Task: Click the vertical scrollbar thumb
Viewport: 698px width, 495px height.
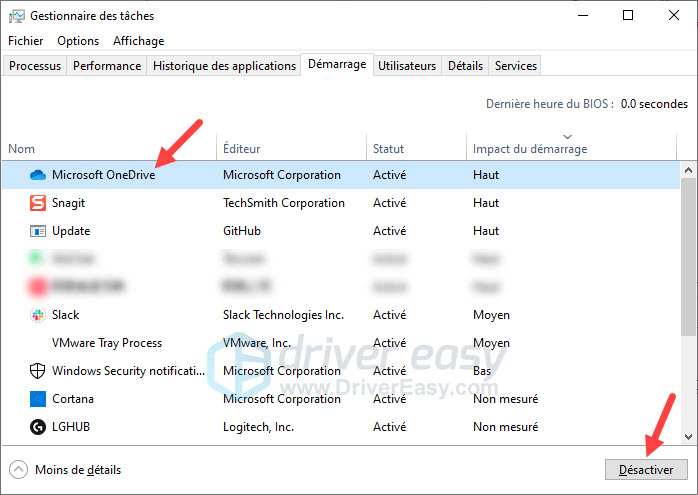Action: (688, 257)
